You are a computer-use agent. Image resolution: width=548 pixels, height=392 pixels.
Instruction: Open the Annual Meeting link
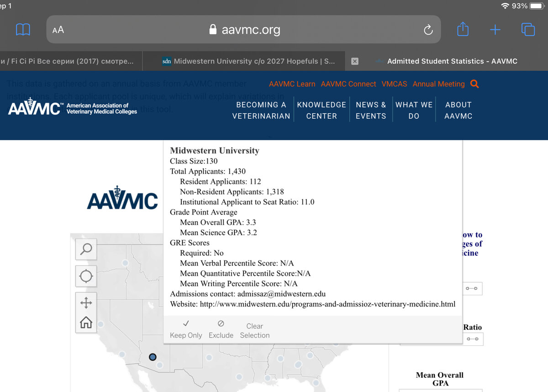[438, 84]
